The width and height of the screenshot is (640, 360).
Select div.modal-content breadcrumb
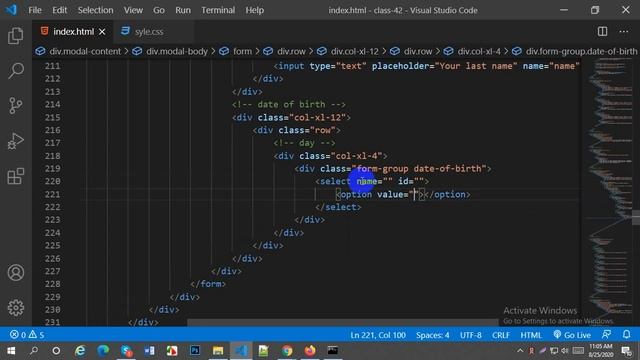pos(85,51)
